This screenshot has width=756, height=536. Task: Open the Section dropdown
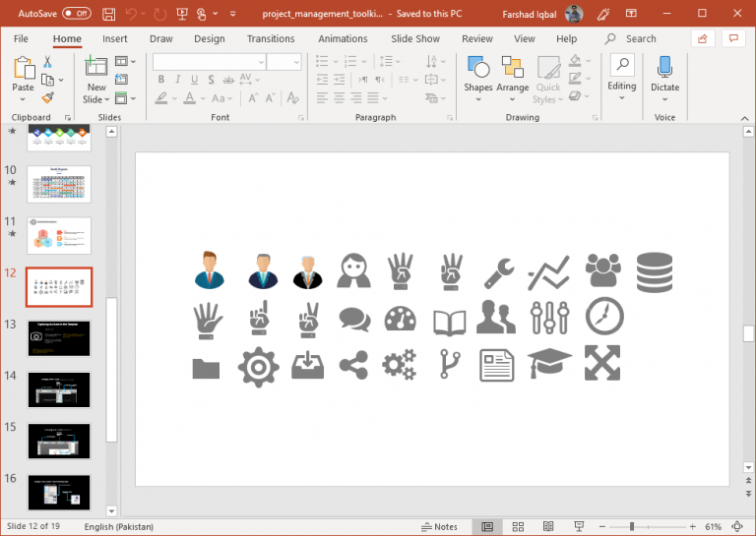[x=125, y=98]
